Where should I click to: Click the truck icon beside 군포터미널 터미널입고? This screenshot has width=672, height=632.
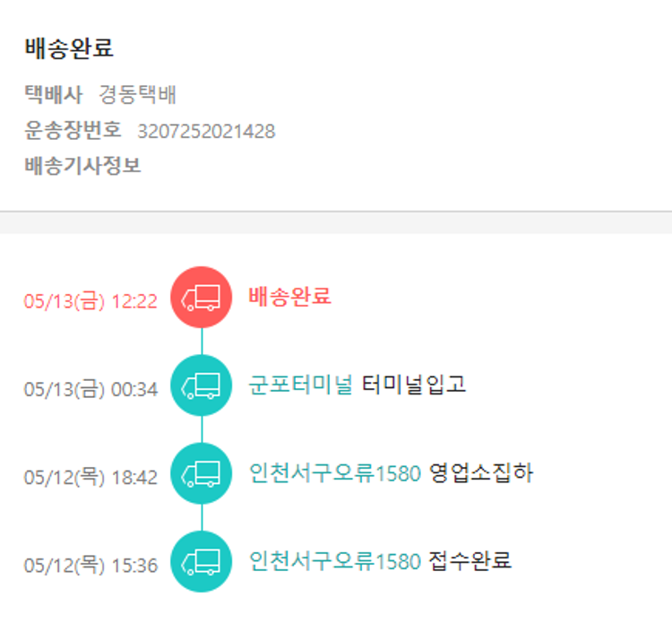(x=201, y=385)
